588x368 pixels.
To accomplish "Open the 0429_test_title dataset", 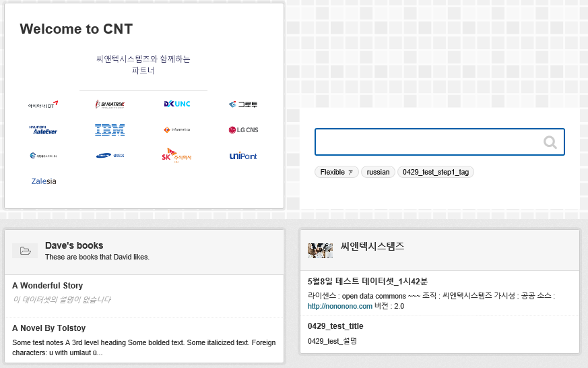I will pyautogui.click(x=335, y=326).
